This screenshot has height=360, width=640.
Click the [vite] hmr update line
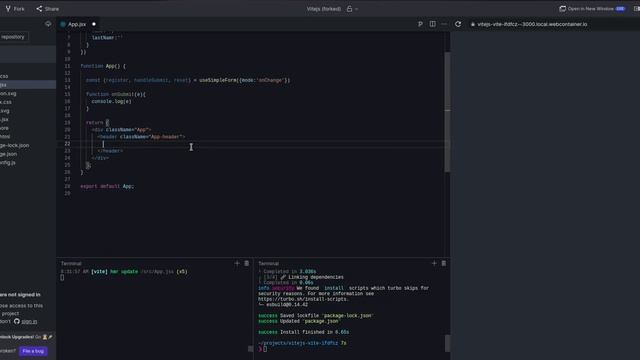coord(124,272)
